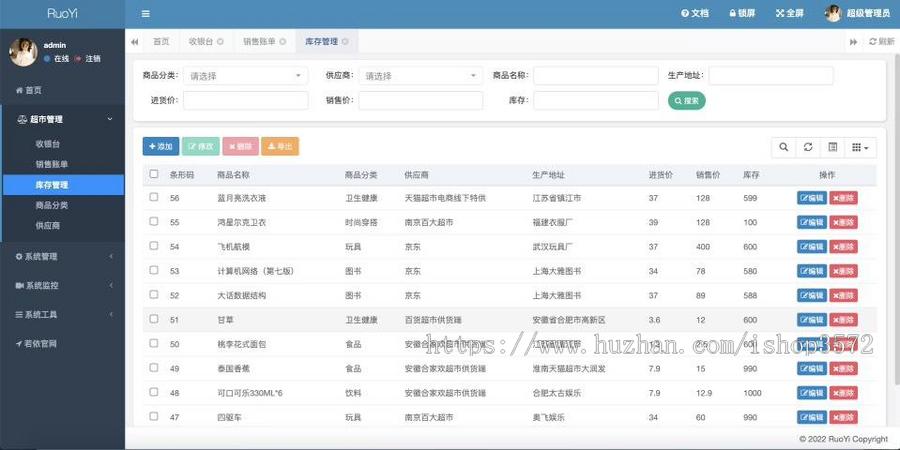Click the orange 导出 export button
This screenshot has width=900, height=450.
coord(280,146)
